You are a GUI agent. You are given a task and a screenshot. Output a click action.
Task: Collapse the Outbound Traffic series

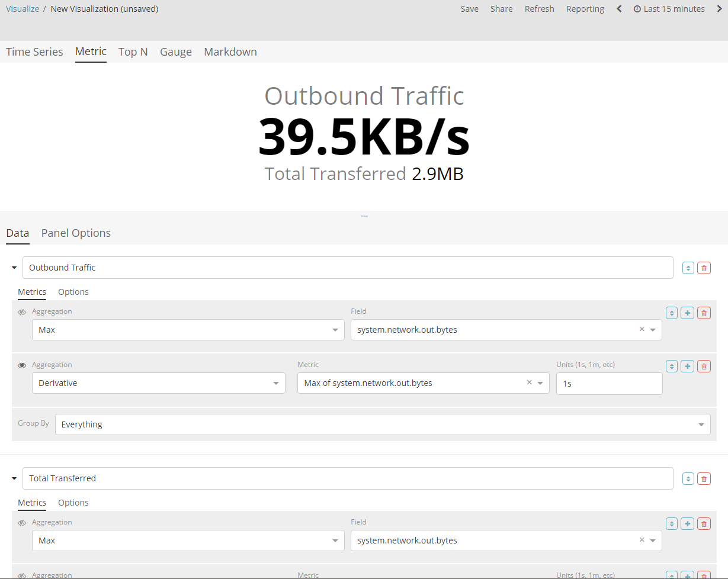tap(14, 268)
